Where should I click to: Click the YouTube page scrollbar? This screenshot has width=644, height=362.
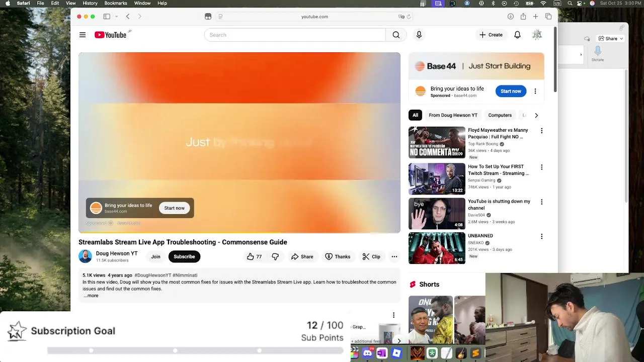(x=555, y=59)
